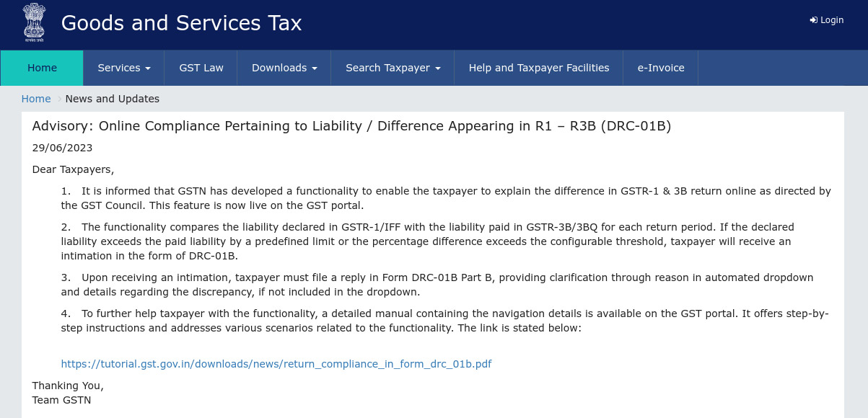The width and height of the screenshot is (868, 418).
Task: Open the Services menu
Action: point(119,68)
